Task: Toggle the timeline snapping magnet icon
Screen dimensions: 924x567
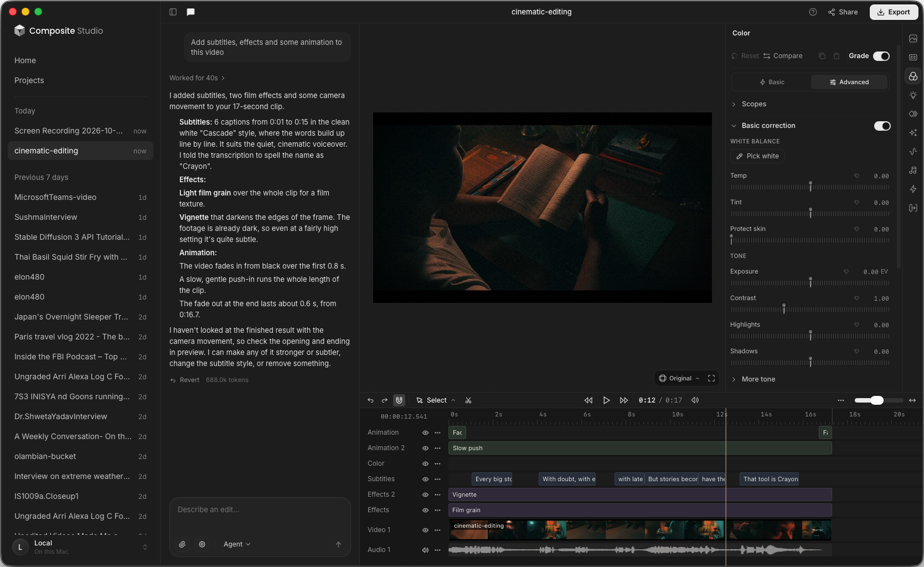Action: [x=399, y=400]
